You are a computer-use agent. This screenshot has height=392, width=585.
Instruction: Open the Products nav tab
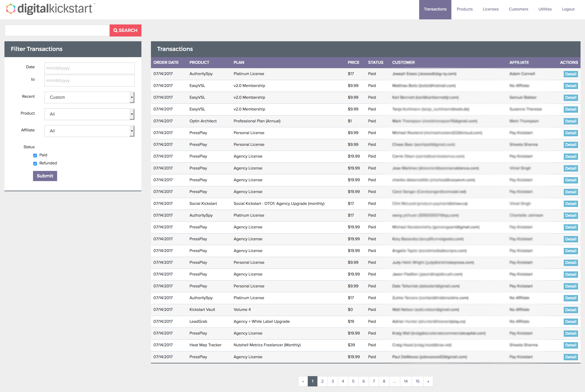pyautogui.click(x=465, y=9)
